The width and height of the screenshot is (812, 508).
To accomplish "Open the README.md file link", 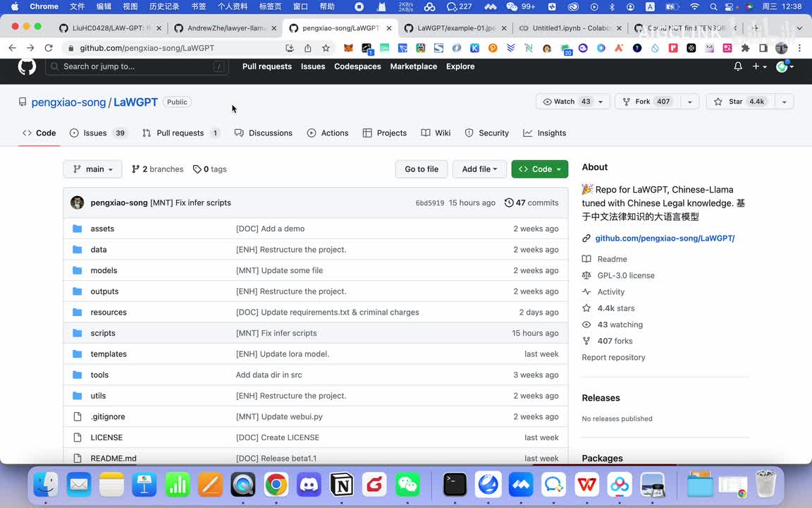I will (113, 458).
